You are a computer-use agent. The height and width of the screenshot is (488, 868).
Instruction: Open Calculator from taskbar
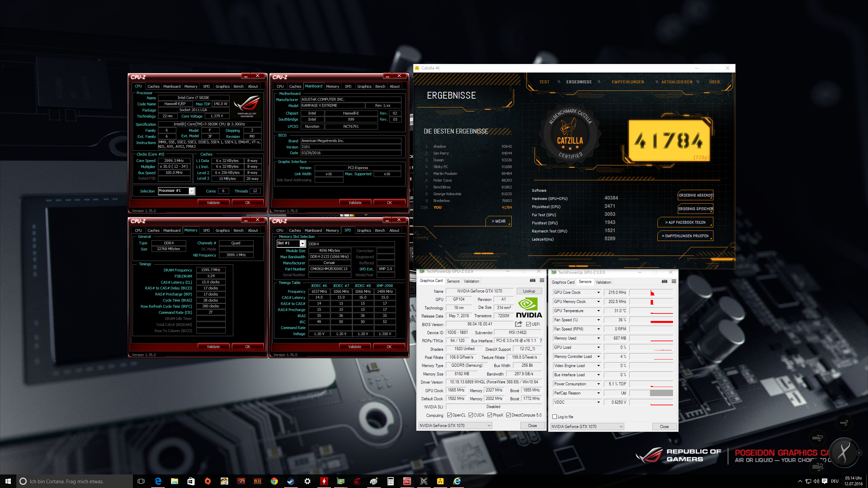click(391, 481)
